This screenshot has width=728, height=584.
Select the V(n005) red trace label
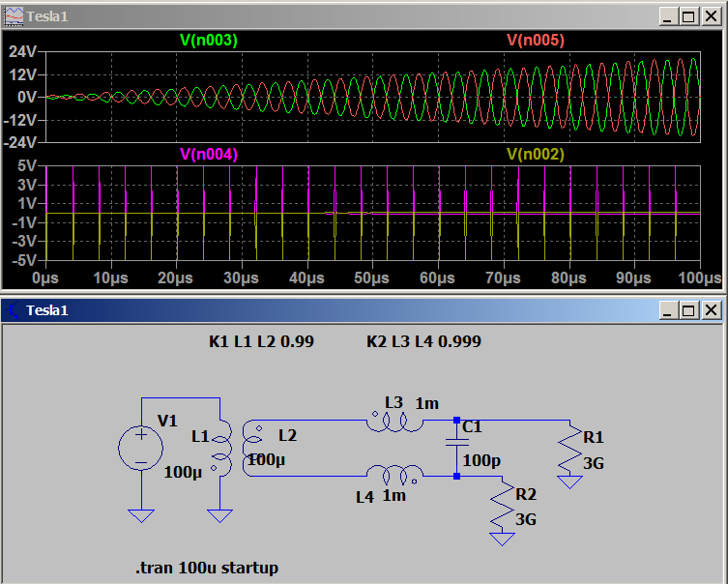(x=536, y=41)
